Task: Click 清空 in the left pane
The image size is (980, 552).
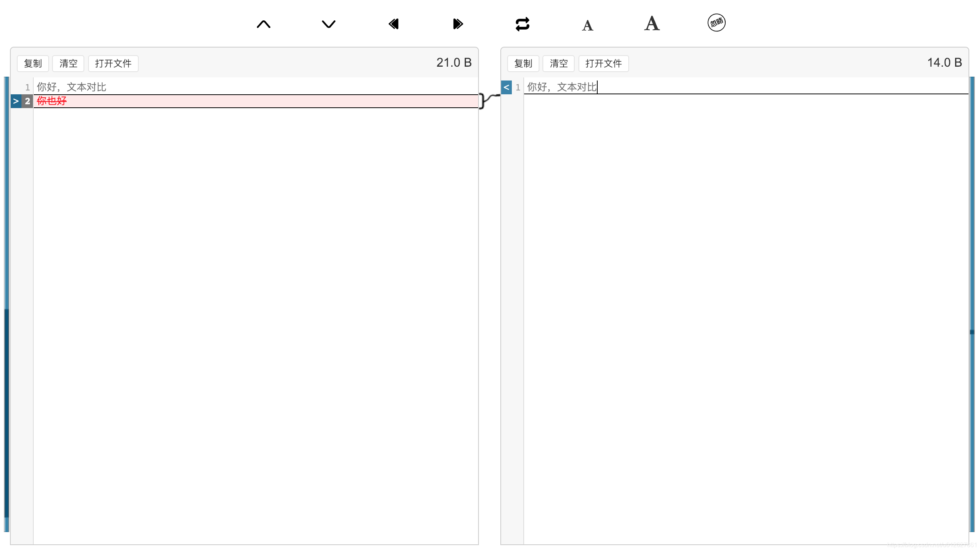Action: pos(68,63)
